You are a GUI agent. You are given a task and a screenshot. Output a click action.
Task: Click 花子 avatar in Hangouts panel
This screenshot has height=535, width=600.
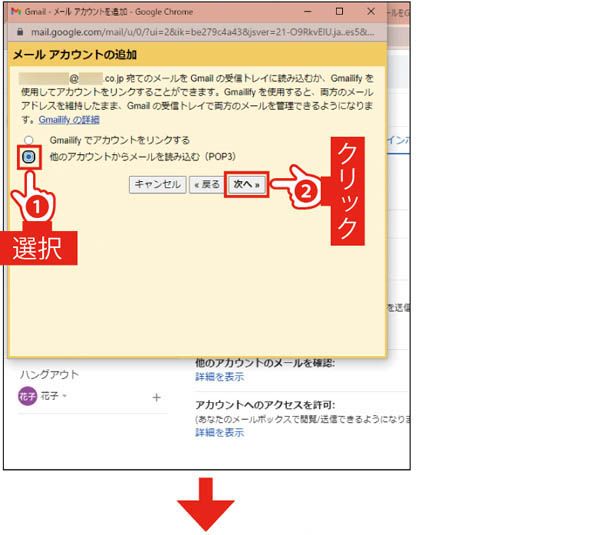click(x=27, y=396)
